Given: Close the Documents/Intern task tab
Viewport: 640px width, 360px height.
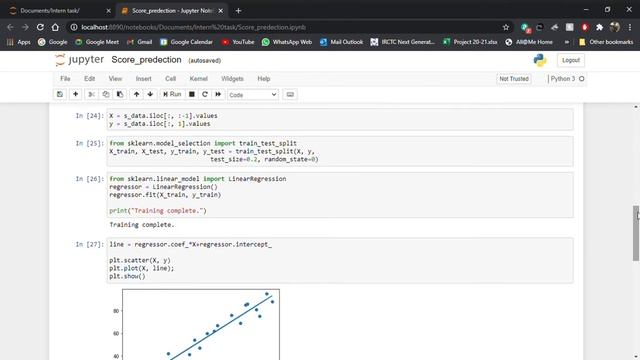Looking at the screenshot, I should click(108, 11).
